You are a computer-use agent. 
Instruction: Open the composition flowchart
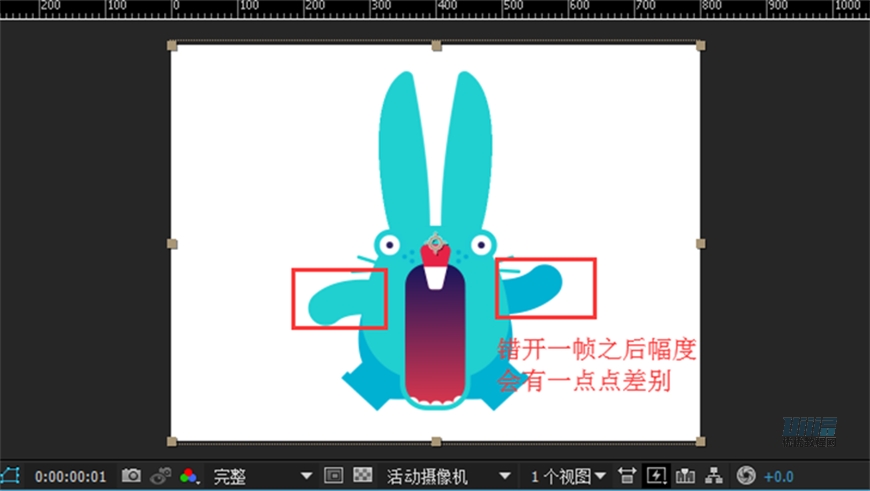pyautogui.click(x=714, y=475)
